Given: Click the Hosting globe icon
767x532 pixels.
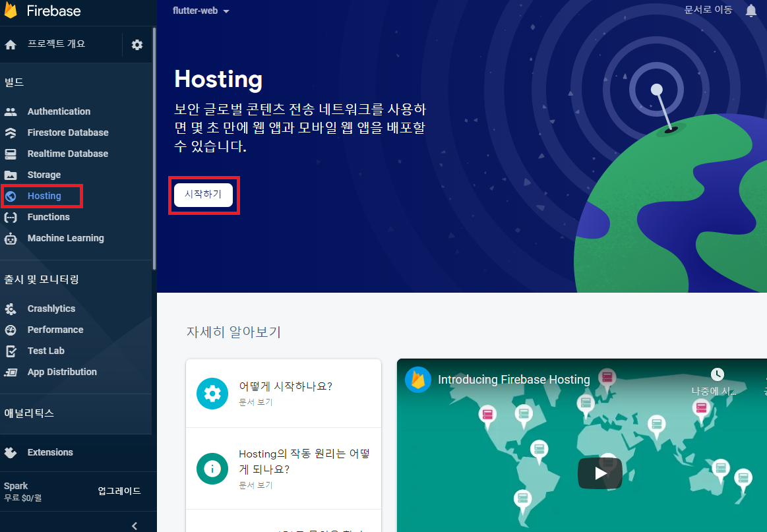Looking at the screenshot, I should [11, 196].
